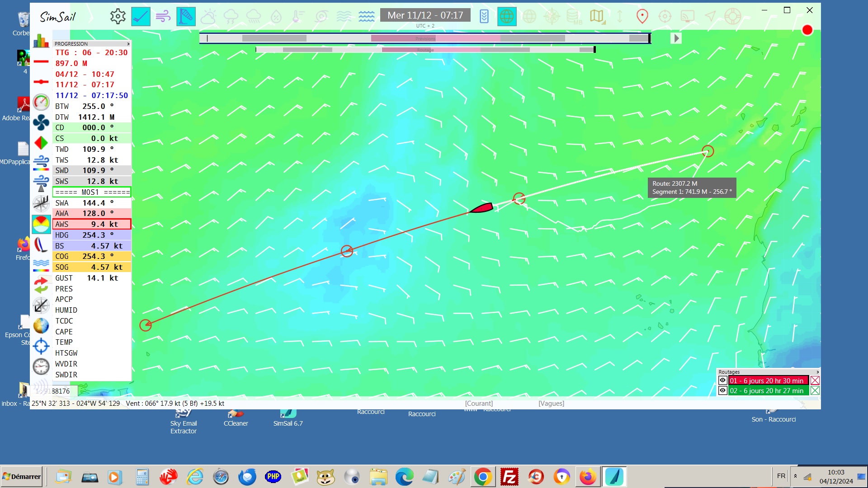
Task: Click the purple wind display icon
Action: click(163, 17)
